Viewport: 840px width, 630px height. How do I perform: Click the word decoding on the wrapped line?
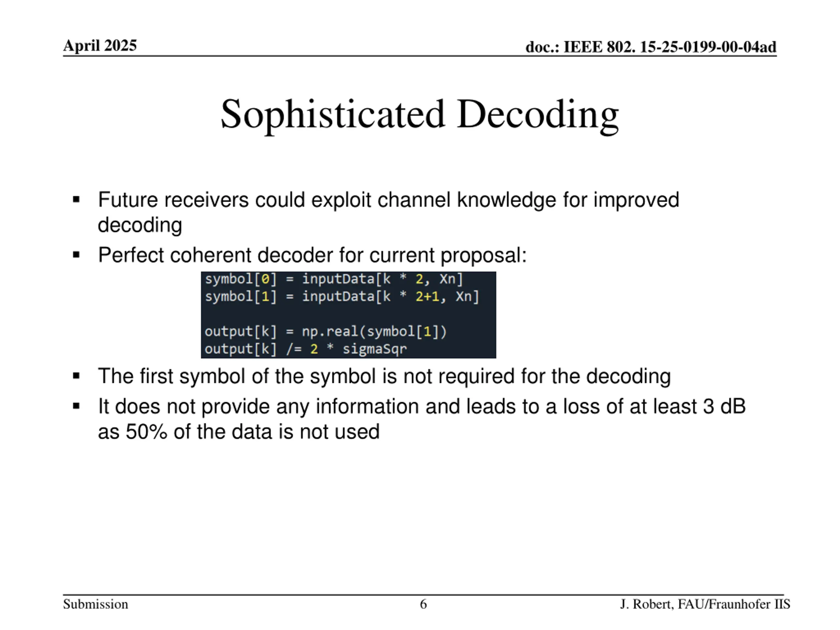(x=140, y=225)
